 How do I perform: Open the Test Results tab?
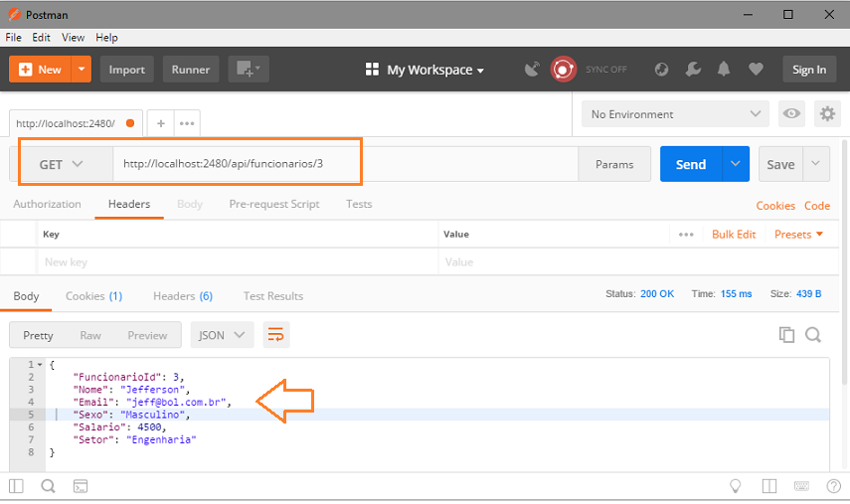[x=273, y=296]
